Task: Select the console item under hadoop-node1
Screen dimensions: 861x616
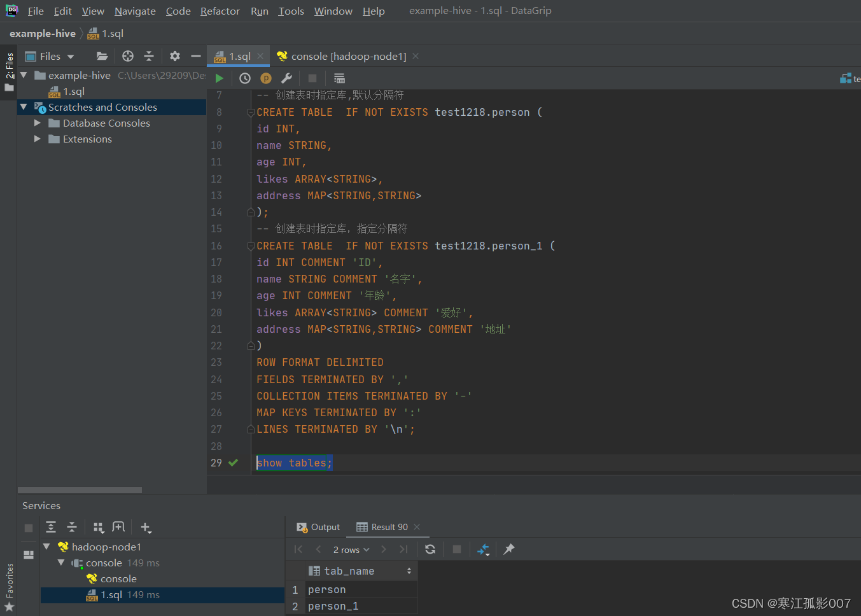Action: (118, 579)
